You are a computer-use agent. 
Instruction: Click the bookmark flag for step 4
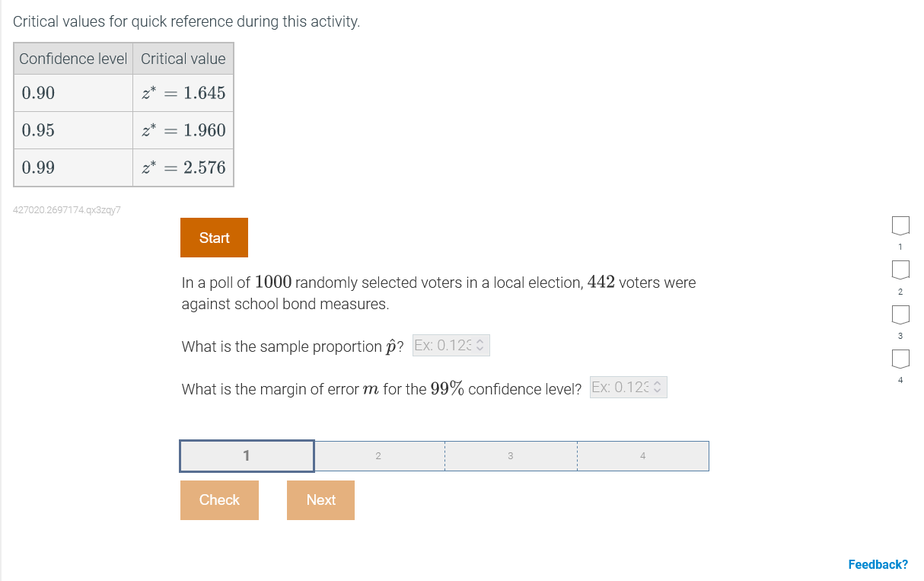coord(900,359)
